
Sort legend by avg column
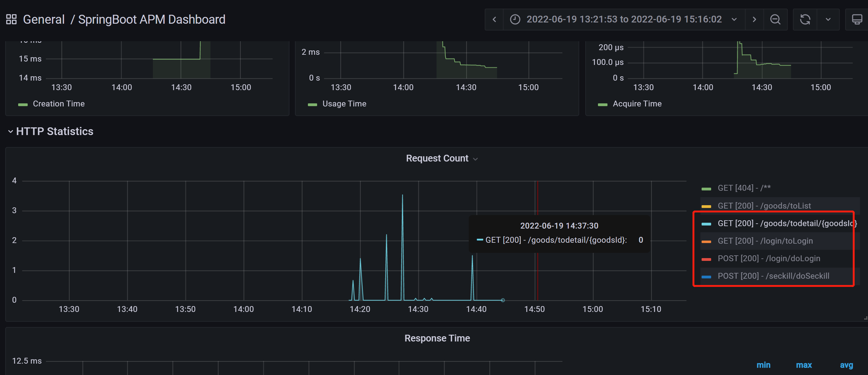[846, 365]
